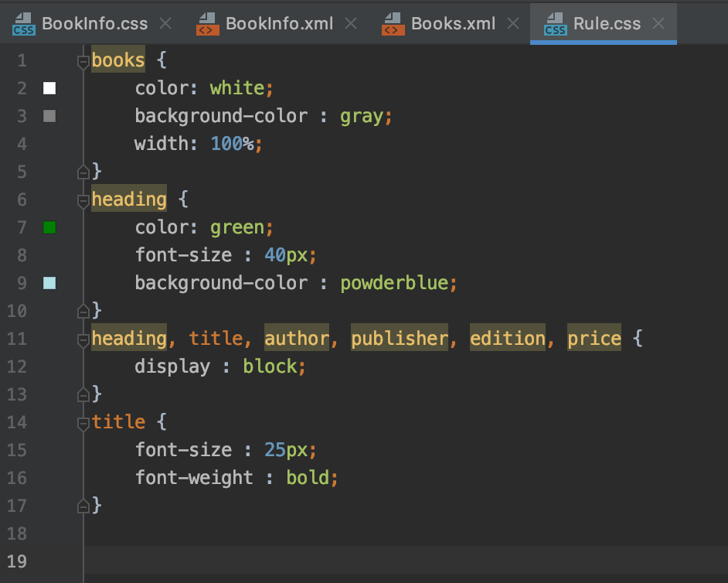Click the 'display' property on line 12
Screen dimensions: 728x583
tap(172, 367)
